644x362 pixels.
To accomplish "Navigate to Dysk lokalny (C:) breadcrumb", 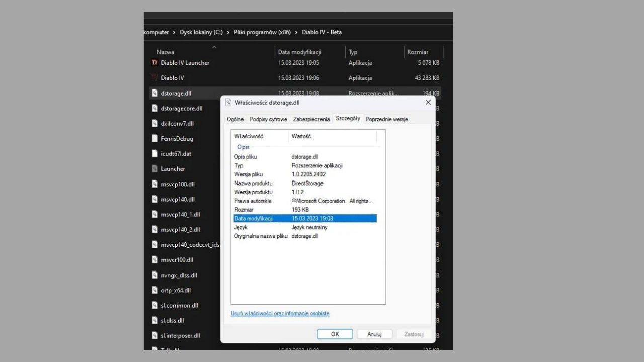I will pos(201,32).
